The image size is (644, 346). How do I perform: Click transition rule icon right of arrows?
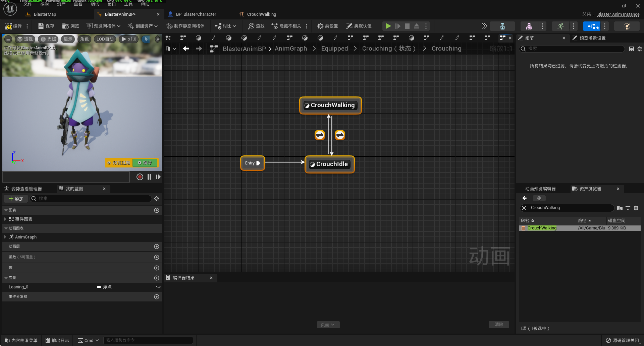(340, 135)
